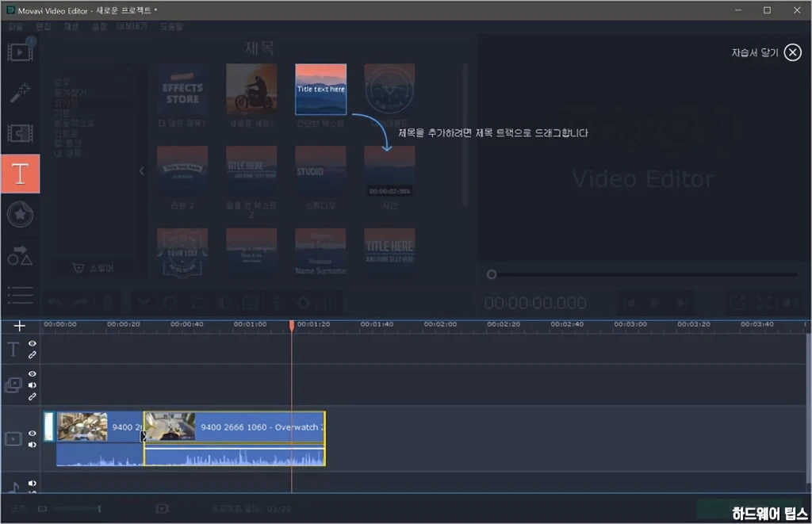Click the transition marker between the clips
812x524 pixels.
coord(144,437)
